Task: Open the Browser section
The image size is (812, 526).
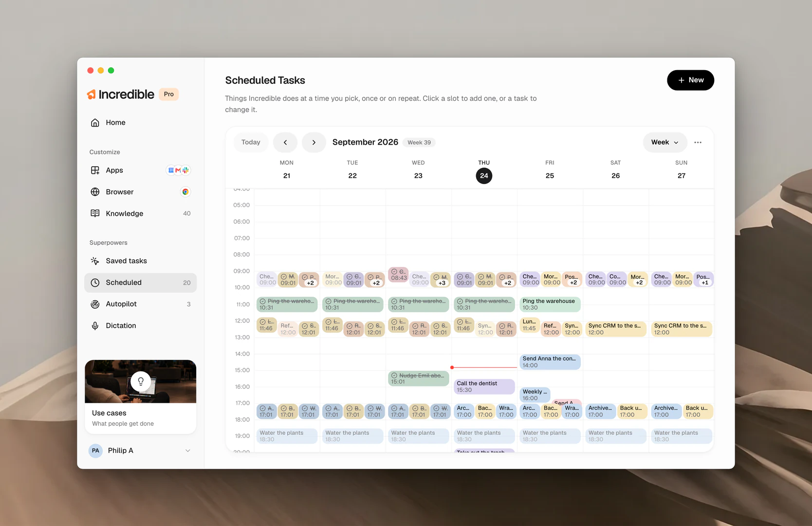Action: 140,192
